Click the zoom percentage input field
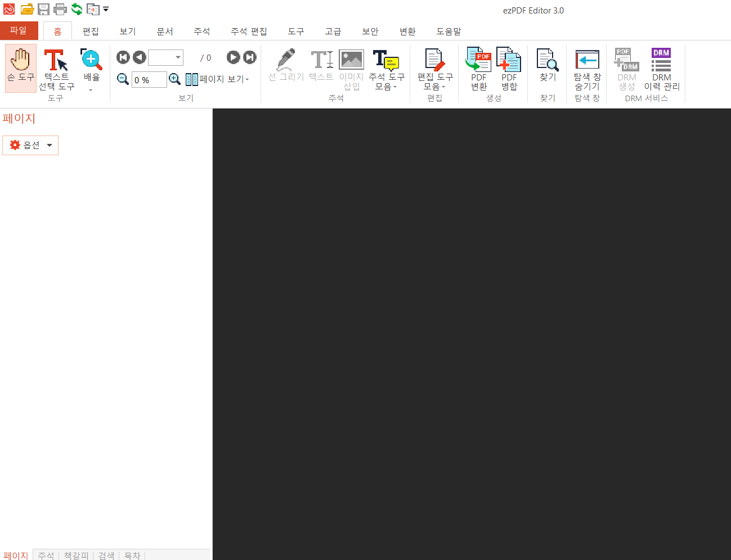Screen dimensions: 731x560 pyautogui.click(x=149, y=80)
